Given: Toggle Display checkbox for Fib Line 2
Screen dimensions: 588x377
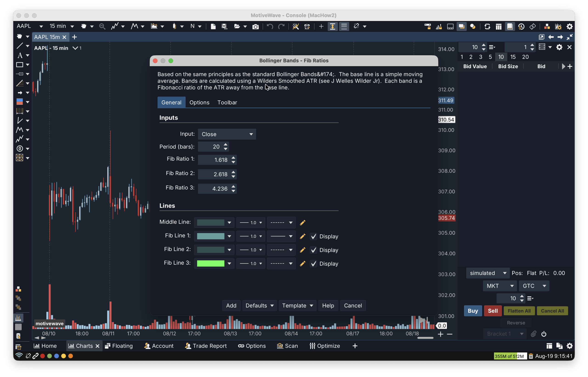Looking at the screenshot, I should point(313,250).
